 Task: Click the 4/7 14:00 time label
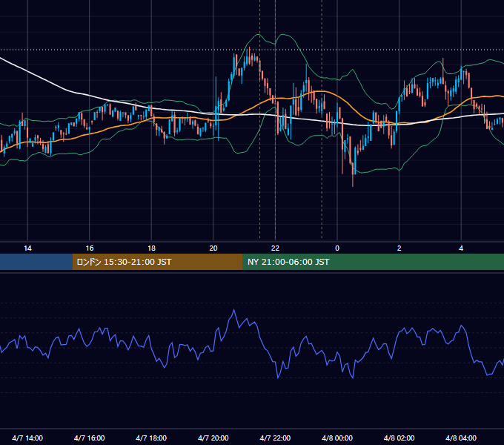27,438
